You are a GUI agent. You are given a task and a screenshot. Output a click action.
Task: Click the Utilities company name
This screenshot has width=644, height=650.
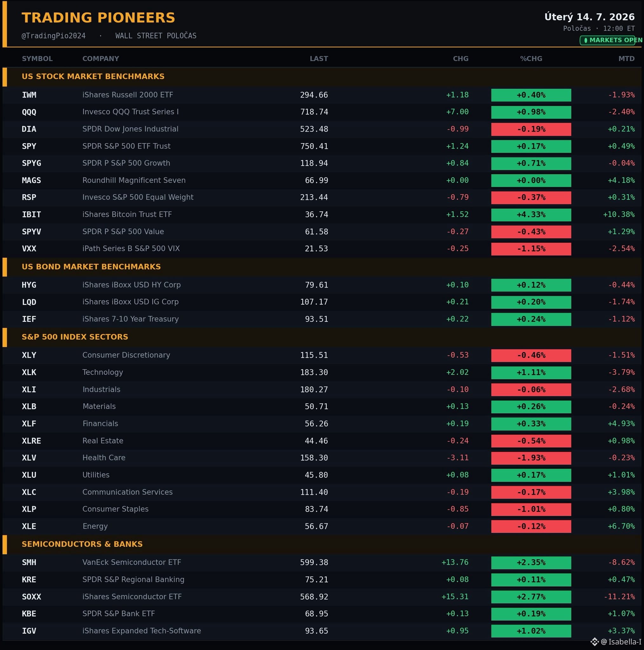pos(96,475)
